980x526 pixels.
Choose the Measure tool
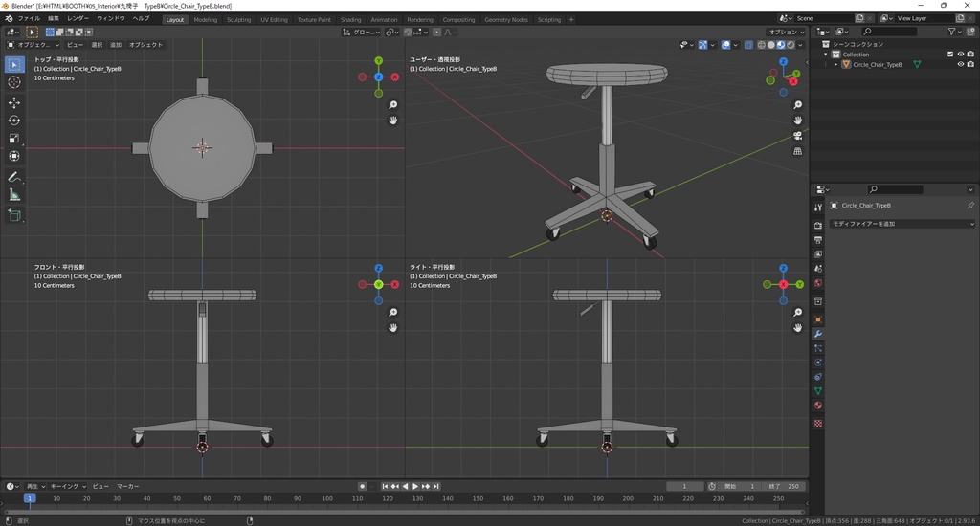pyautogui.click(x=14, y=195)
